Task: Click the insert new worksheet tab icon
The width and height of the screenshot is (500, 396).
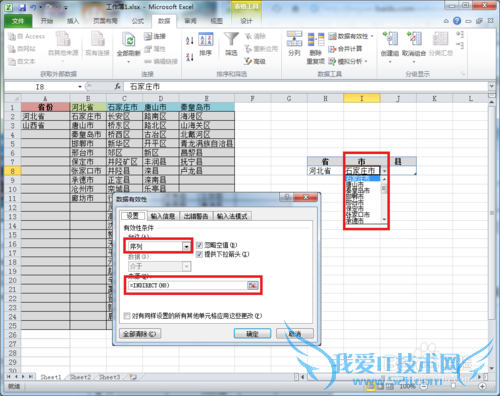Action: tap(133, 377)
